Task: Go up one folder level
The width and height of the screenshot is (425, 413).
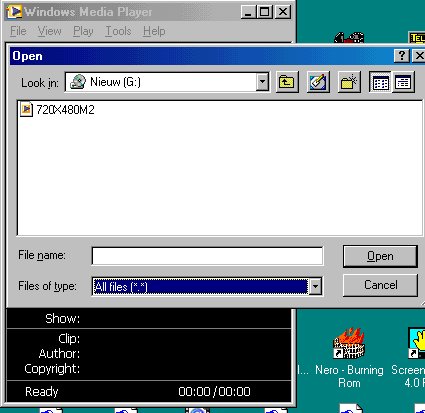Action: pos(287,82)
